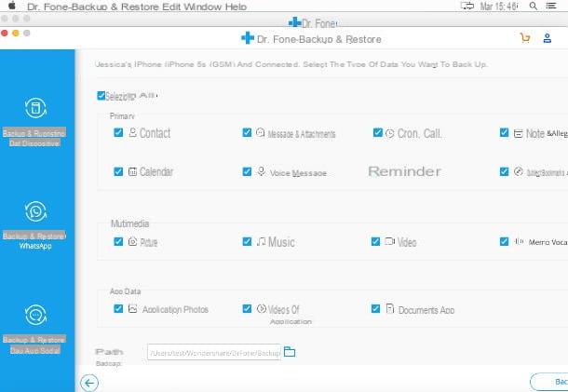Open the Help menu

coord(236,7)
